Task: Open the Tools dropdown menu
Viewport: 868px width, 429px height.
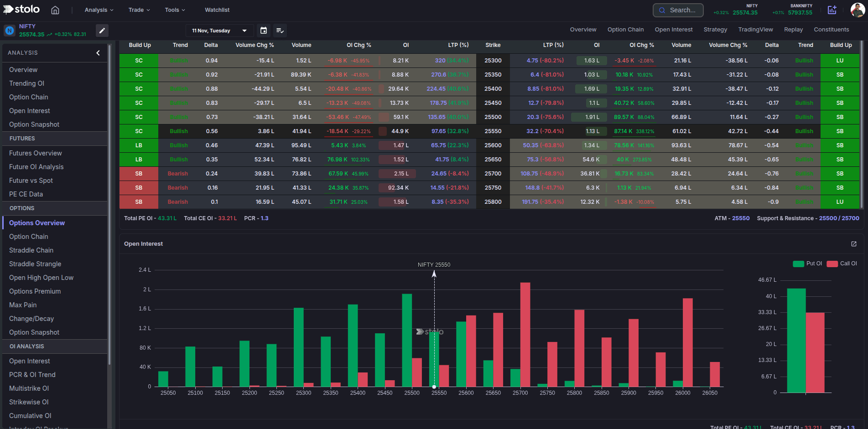Action: 175,10
